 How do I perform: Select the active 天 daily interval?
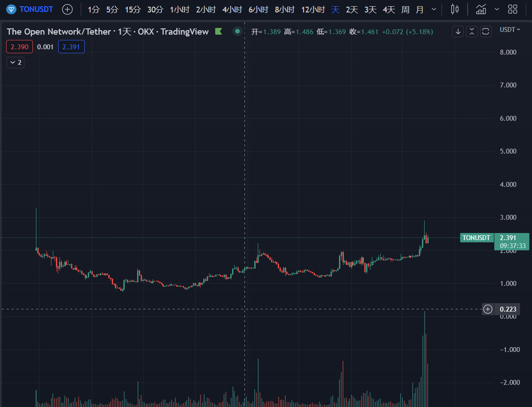click(335, 9)
